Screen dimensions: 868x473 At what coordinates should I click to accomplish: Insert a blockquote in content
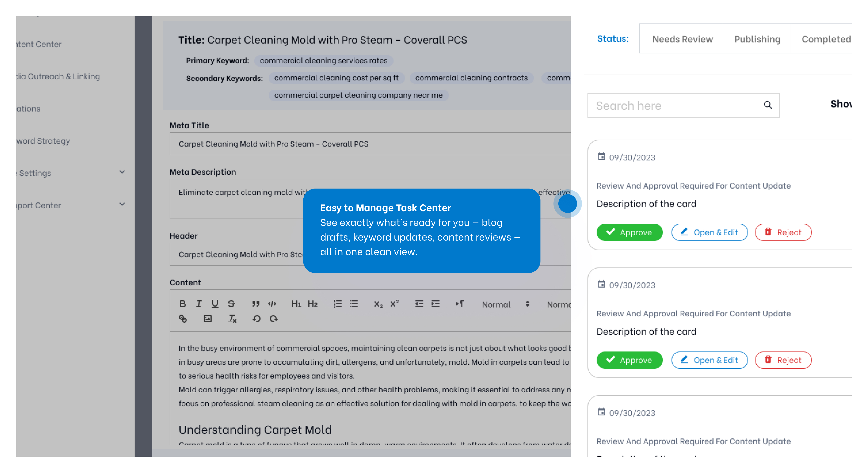tap(256, 304)
